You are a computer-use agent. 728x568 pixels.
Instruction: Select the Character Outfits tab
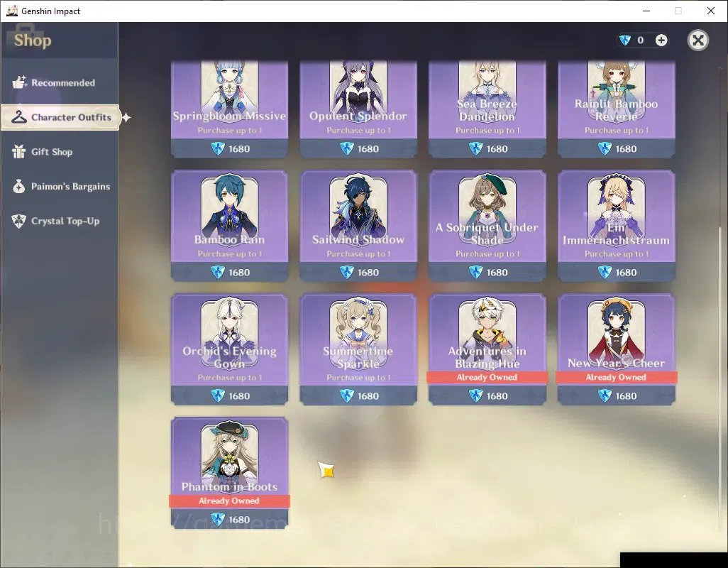60,117
